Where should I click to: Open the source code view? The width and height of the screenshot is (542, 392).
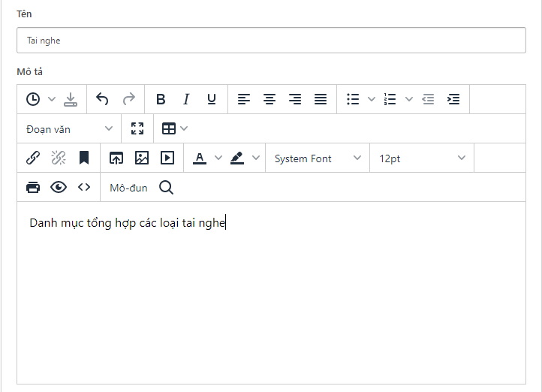click(x=84, y=187)
